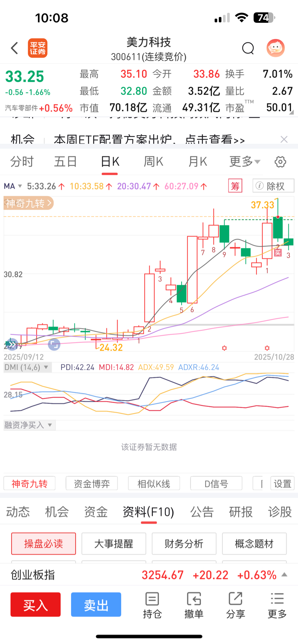
Task: Tap the ADX:49.59 value
Action: (x=156, y=367)
